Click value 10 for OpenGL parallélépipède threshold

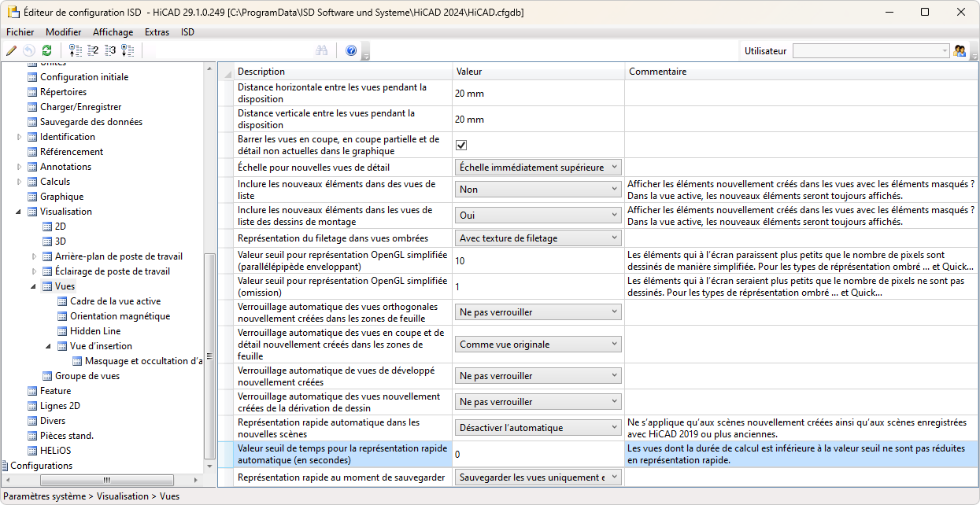tap(539, 260)
